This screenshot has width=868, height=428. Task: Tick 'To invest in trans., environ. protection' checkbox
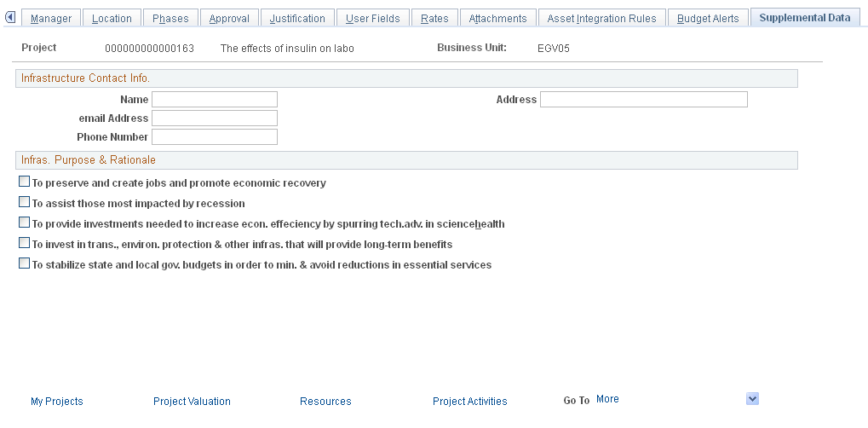[x=25, y=243]
